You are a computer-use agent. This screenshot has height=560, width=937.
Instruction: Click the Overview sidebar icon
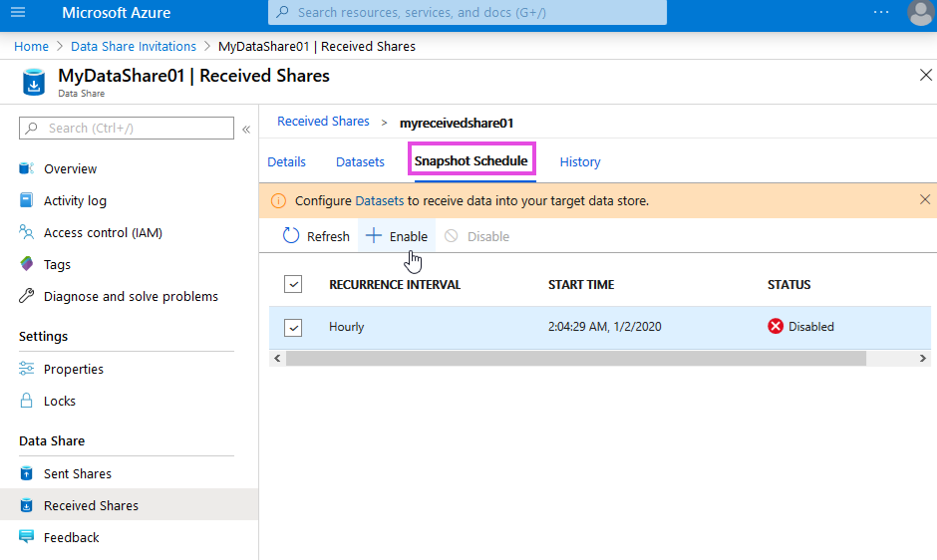(26, 168)
